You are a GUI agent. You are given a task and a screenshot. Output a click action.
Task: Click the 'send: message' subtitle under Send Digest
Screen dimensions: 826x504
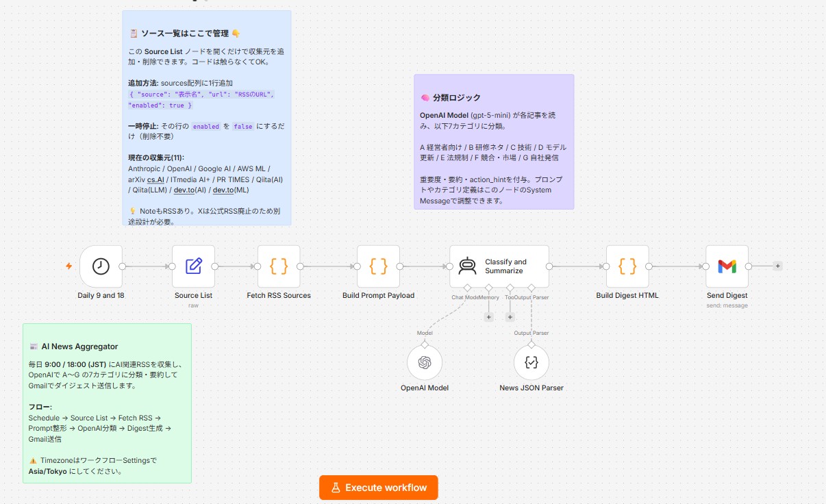point(727,305)
